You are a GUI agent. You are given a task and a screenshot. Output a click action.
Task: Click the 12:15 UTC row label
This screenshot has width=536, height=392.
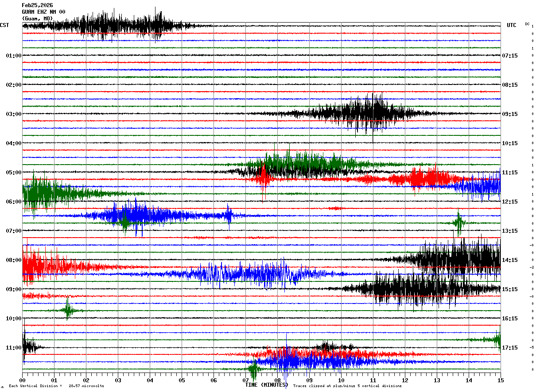click(510, 202)
